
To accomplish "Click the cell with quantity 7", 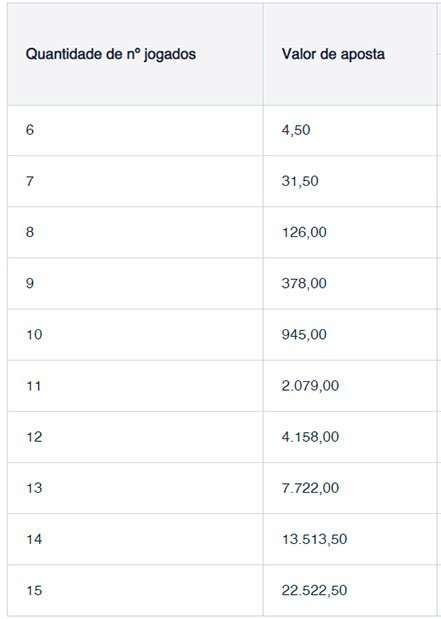I will [x=135, y=181].
